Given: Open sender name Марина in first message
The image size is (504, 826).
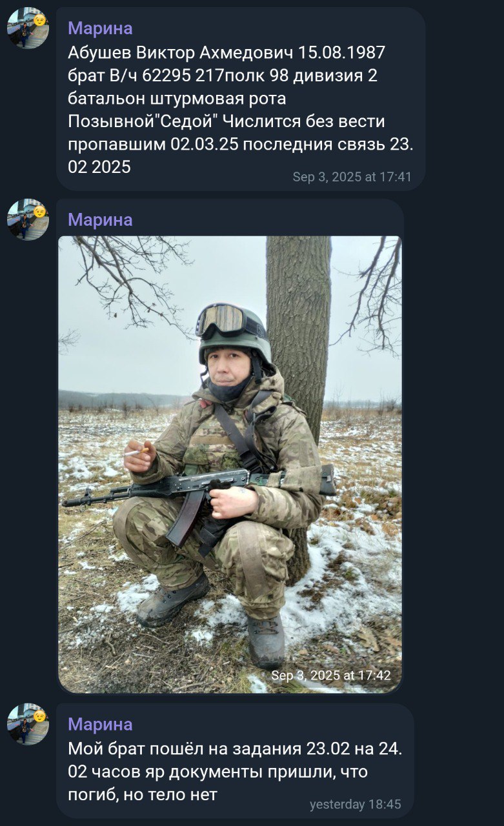Looking at the screenshot, I should click(x=100, y=28).
